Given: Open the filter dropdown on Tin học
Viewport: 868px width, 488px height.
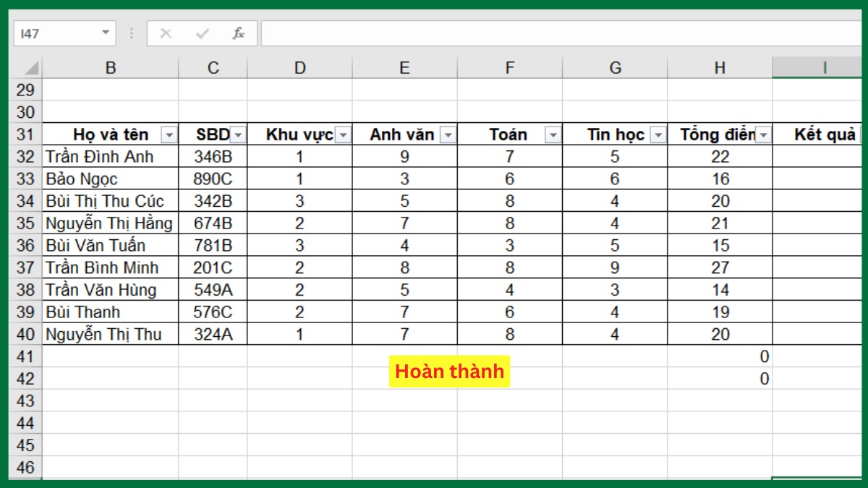Looking at the screenshot, I should tap(658, 134).
